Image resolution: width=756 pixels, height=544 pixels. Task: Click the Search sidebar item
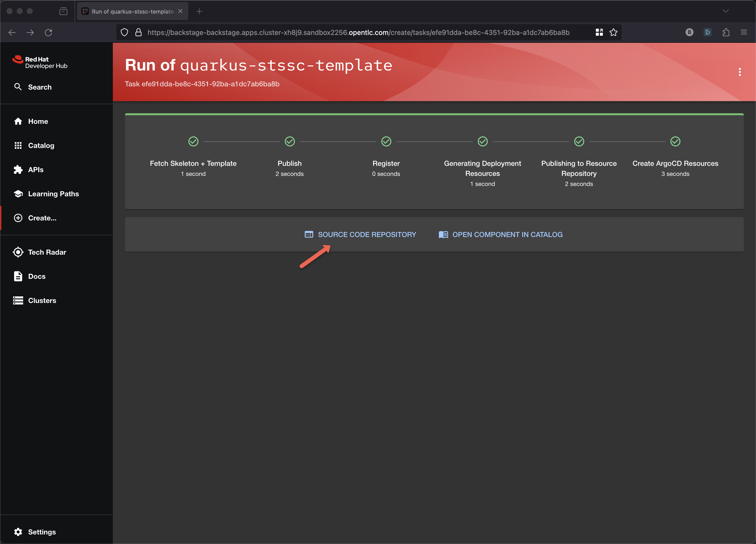point(39,87)
